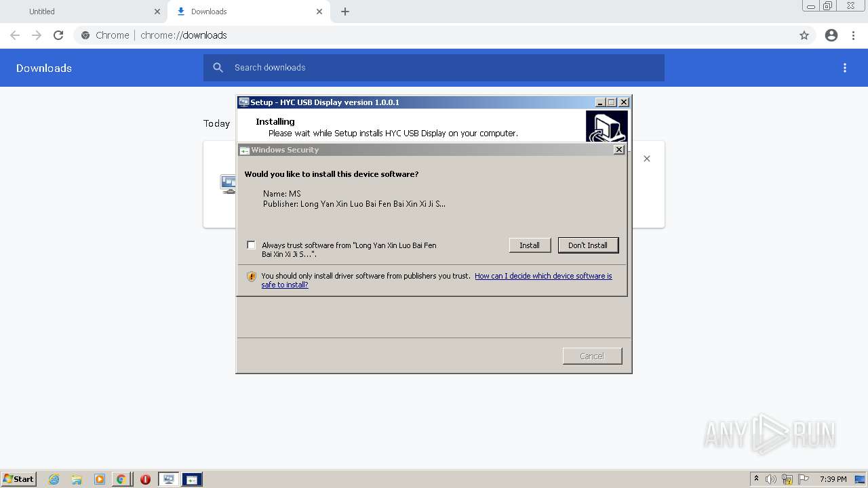Image resolution: width=868 pixels, height=488 pixels.
Task: Open the Chrome three-dot menu
Action: (x=854, y=35)
